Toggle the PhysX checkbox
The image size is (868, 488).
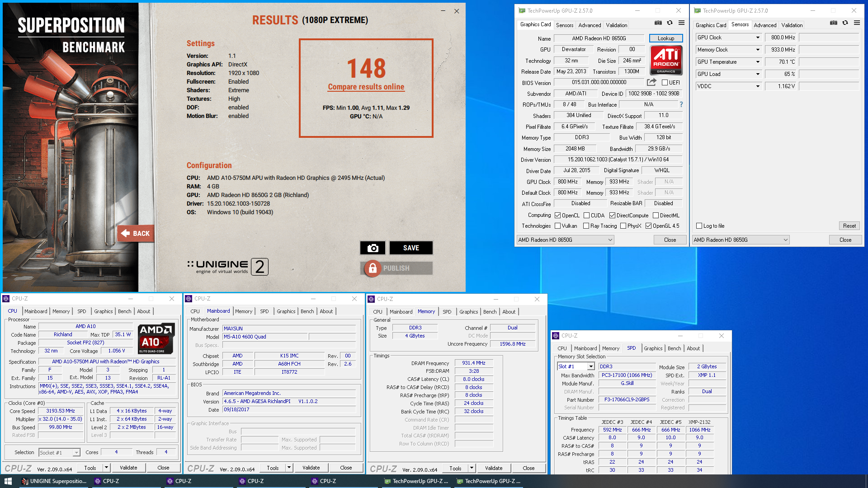click(623, 226)
